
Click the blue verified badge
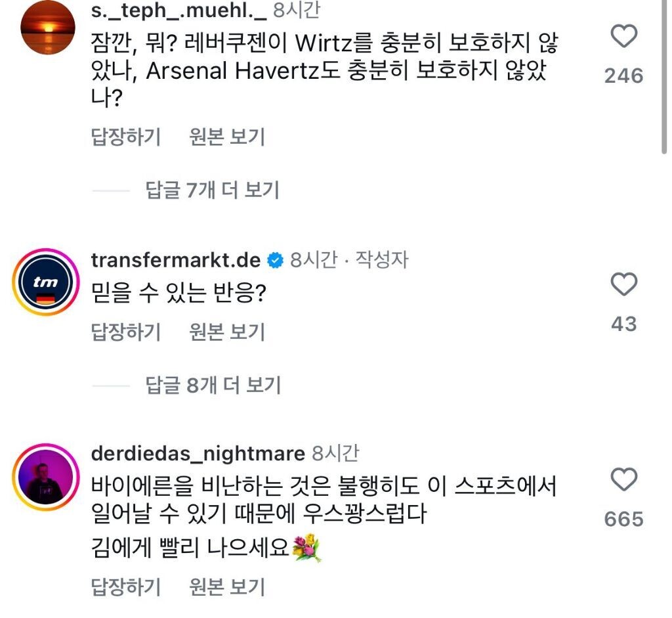tap(275, 260)
